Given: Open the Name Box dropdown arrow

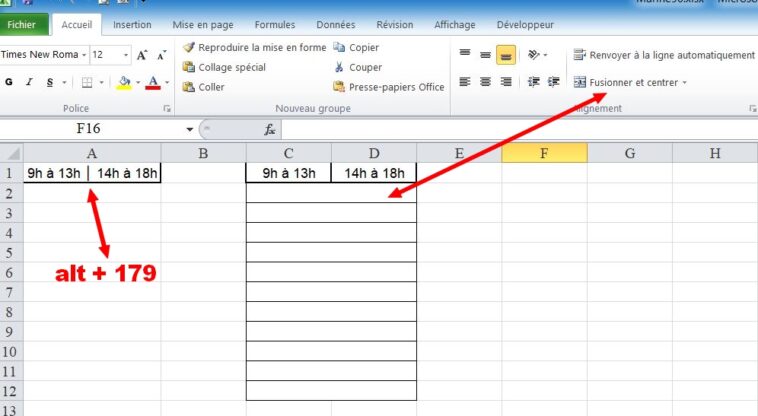Looking at the screenshot, I should point(189,130).
